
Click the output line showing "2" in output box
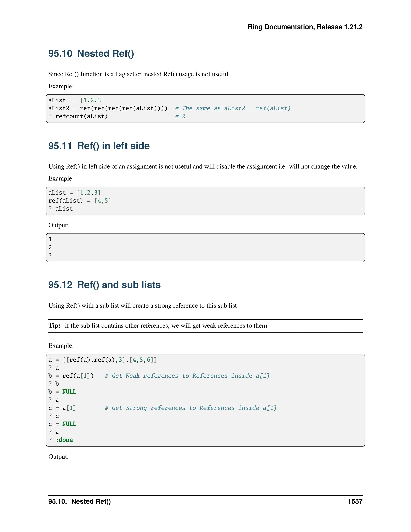(50, 248)
